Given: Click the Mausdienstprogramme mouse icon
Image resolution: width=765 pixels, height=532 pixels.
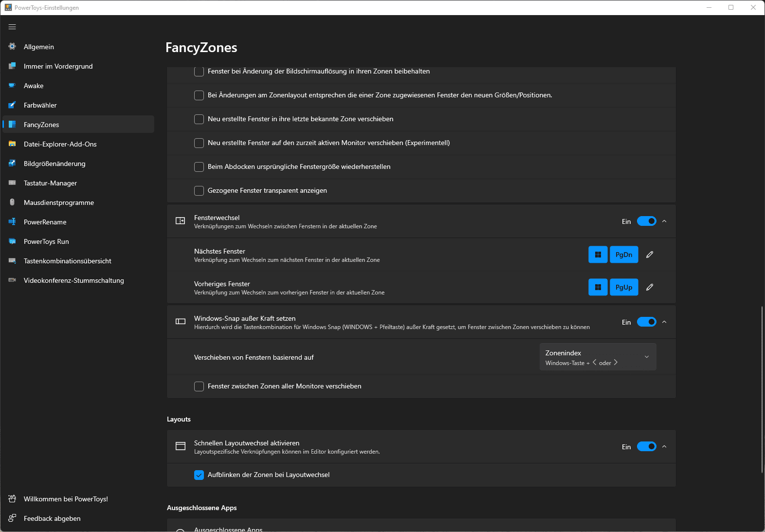Looking at the screenshot, I should point(12,202).
